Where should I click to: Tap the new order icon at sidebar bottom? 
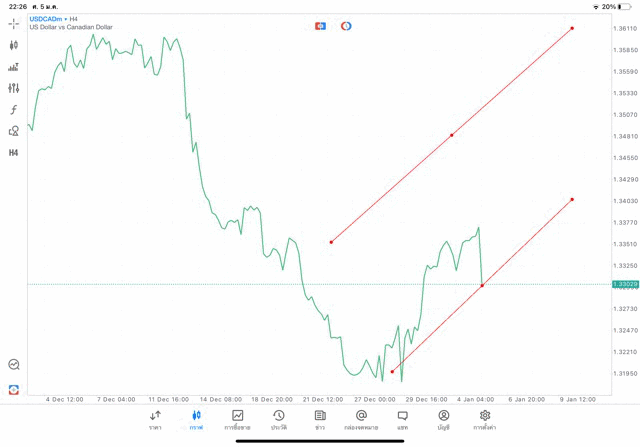pyautogui.click(x=14, y=389)
